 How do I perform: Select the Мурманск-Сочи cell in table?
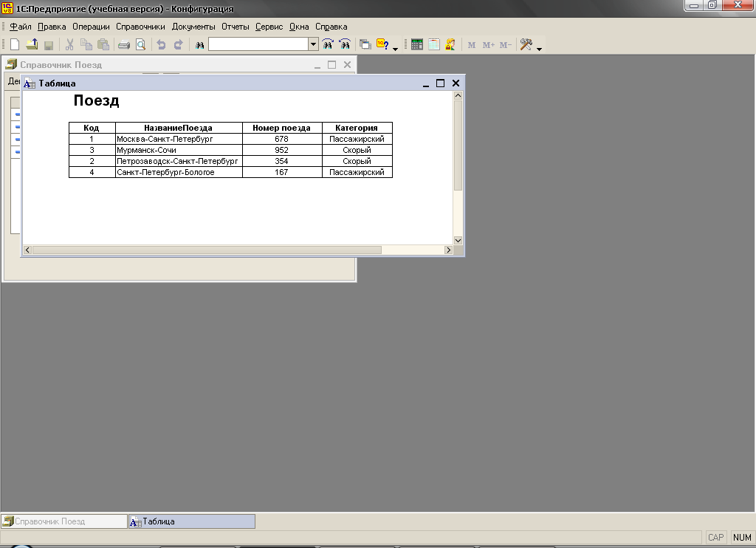[179, 150]
